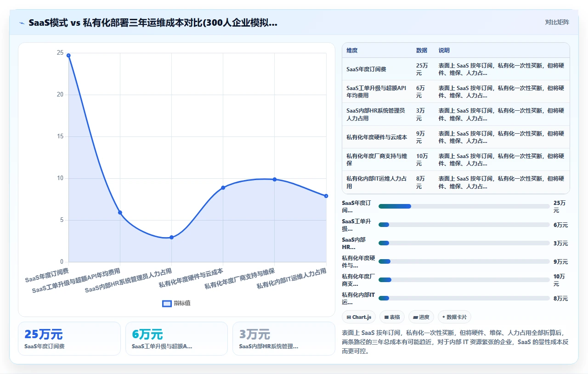Image resolution: width=588 pixels, height=374 pixels.
Task: Click the chart data point at 25
Action: click(68, 55)
